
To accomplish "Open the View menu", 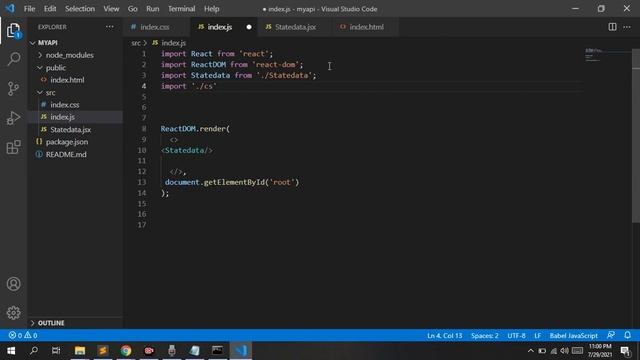I will 111,9.
